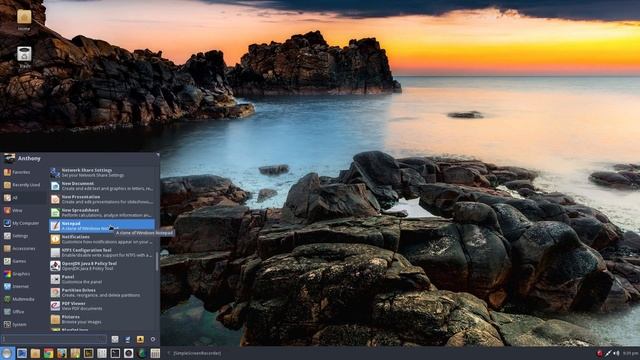The image size is (640, 360).
Task: Select Settings category in start menu
Action: point(24,236)
